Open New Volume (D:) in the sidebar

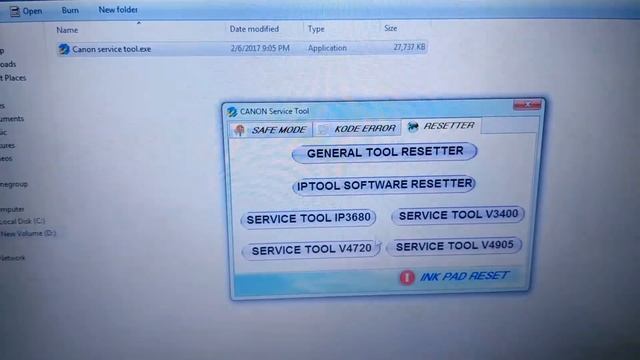click(x=28, y=233)
